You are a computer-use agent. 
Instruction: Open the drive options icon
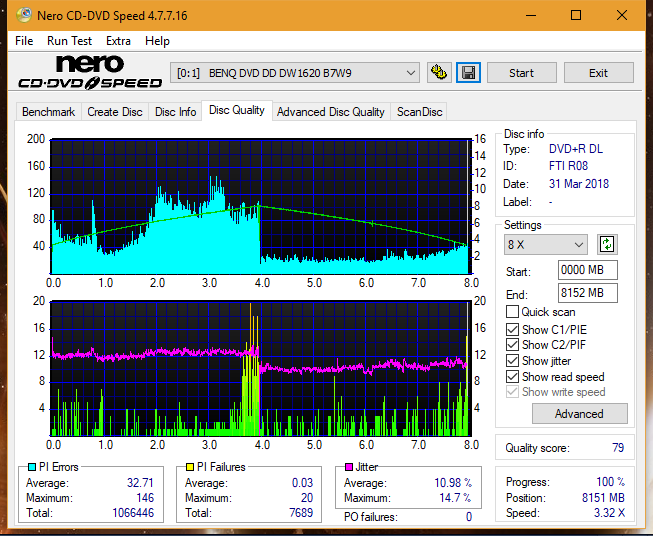click(x=439, y=73)
